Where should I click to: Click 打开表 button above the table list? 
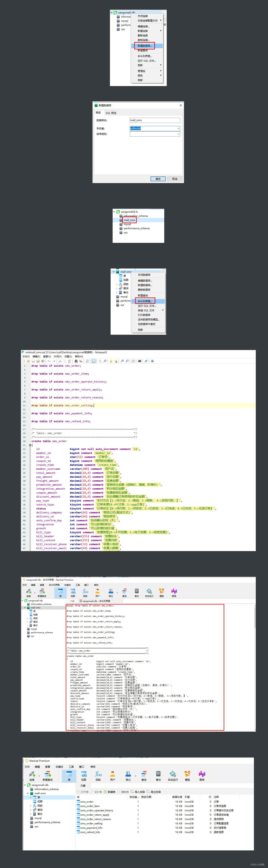pos(83,792)
